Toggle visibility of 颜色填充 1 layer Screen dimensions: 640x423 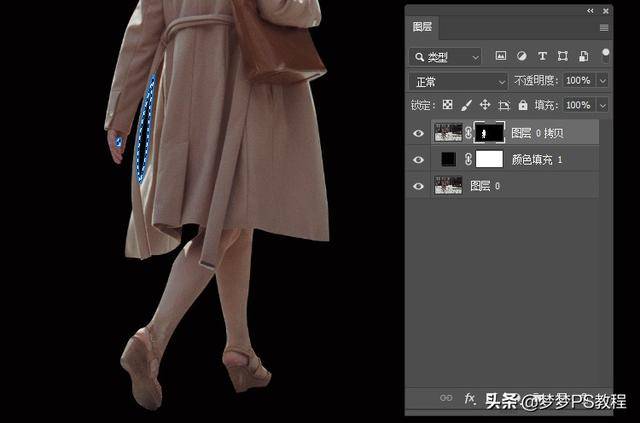tap(419, 159)
